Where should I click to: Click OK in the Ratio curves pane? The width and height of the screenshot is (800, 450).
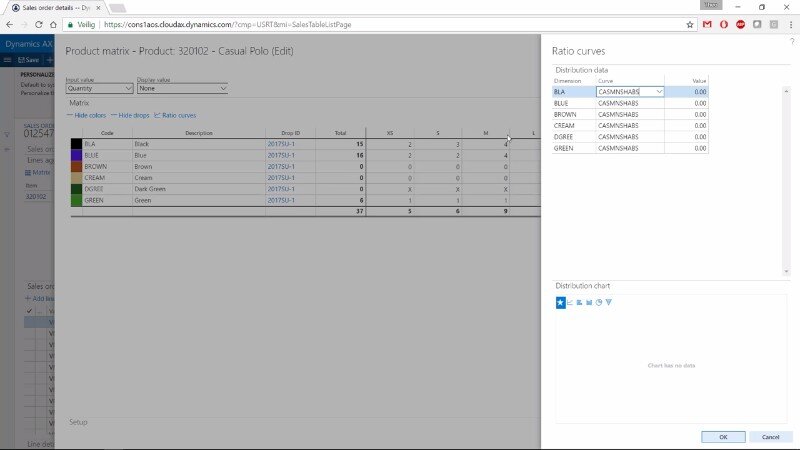(723, 437)
